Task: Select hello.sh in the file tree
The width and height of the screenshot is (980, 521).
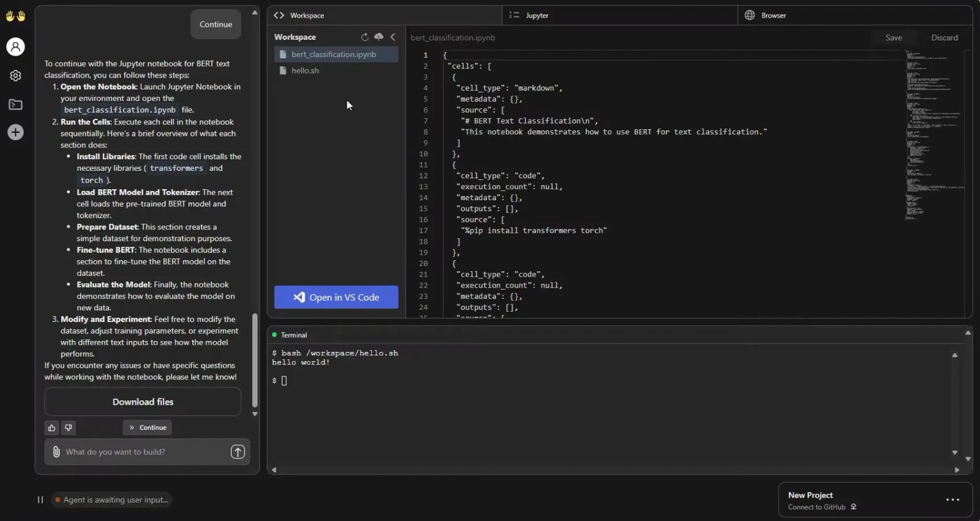Action: point(305,70)
